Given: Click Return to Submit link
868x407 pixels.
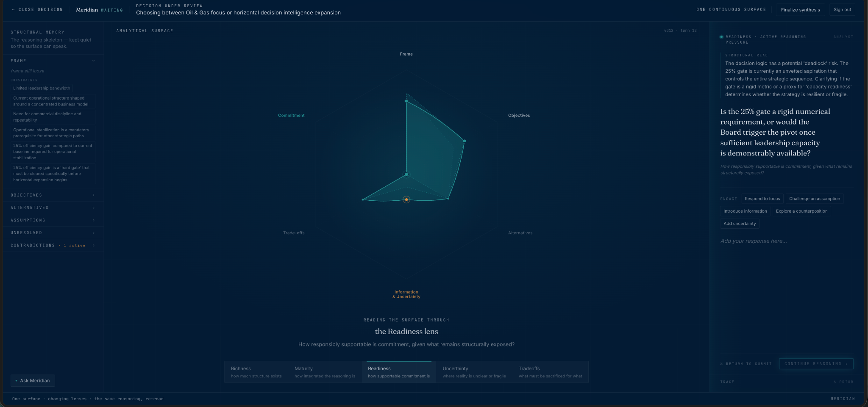Looking at the screenshot, I should tap(746, 364).
